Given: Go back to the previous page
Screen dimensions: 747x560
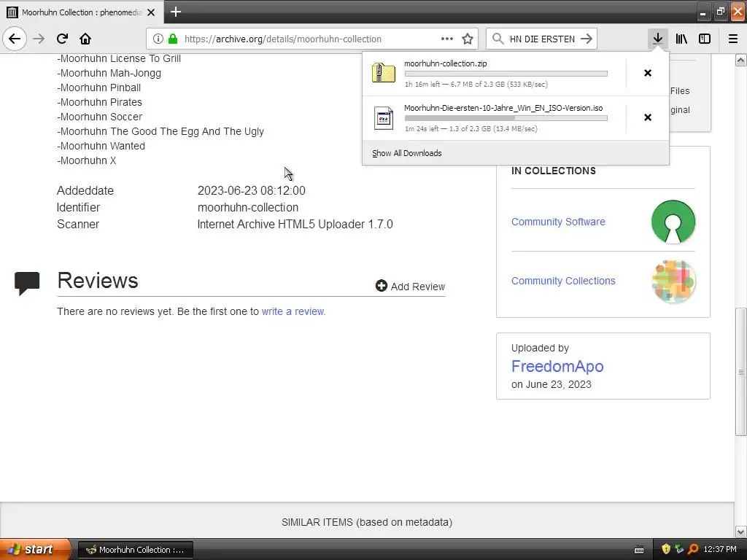Looking at the screenshot, I should 15,39.
